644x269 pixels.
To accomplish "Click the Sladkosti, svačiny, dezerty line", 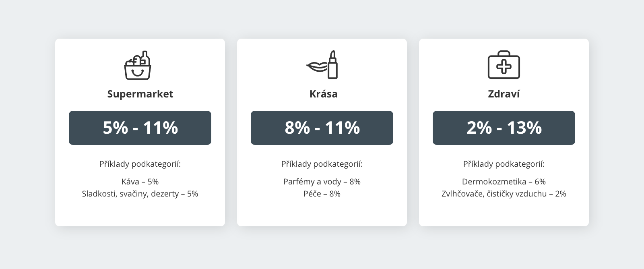I will [x=140, y=194].
